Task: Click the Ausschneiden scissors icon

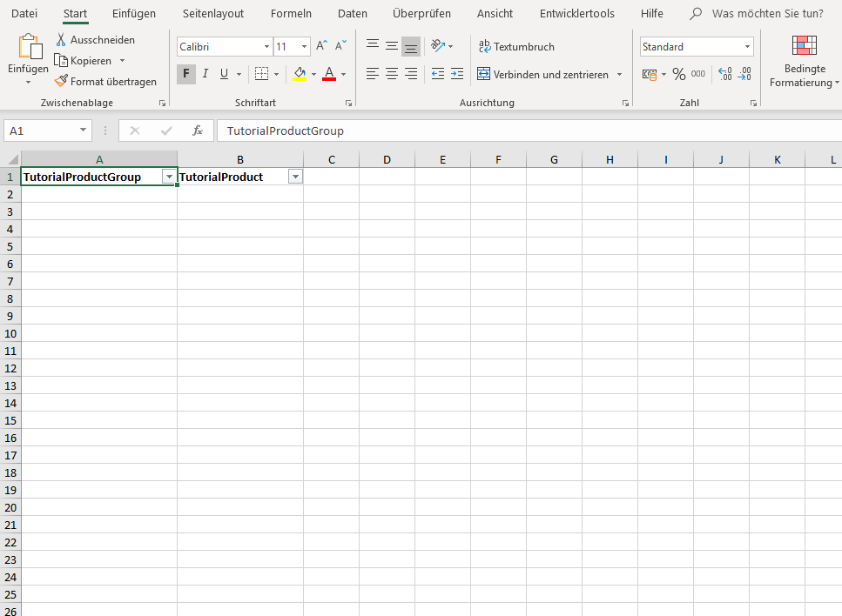Action: tap(62, 40)
